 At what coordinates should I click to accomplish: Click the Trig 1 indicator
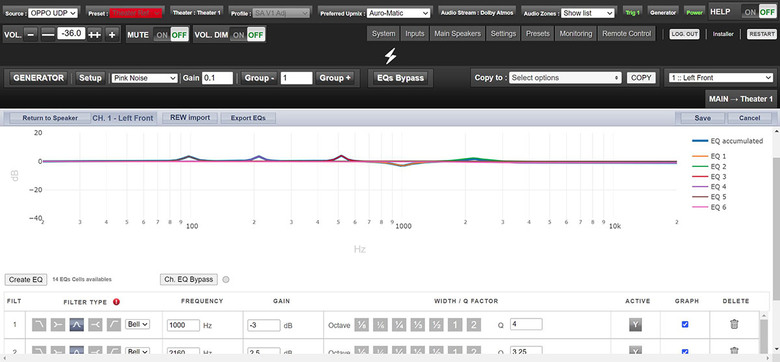point(633,13)
